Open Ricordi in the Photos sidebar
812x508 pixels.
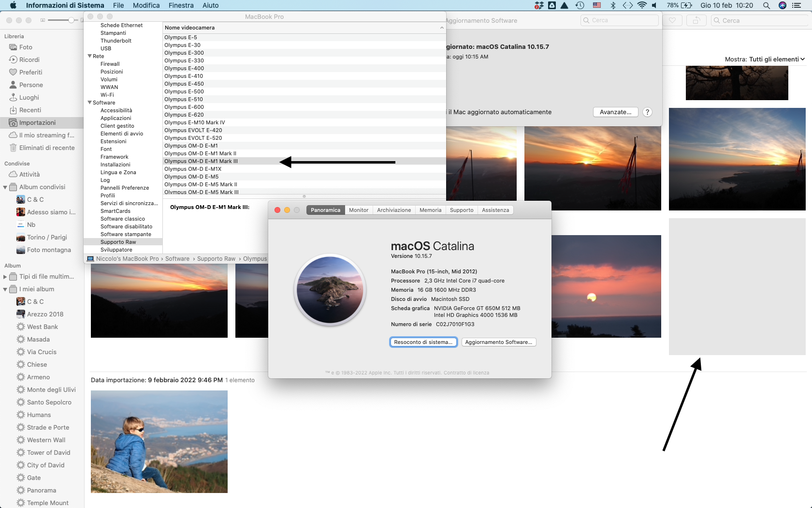(29, 60)
